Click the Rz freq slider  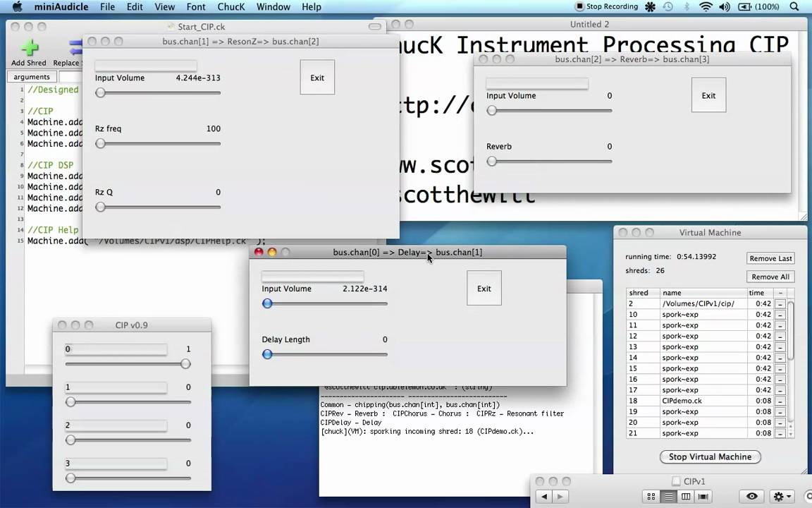(x=158, y=144)
